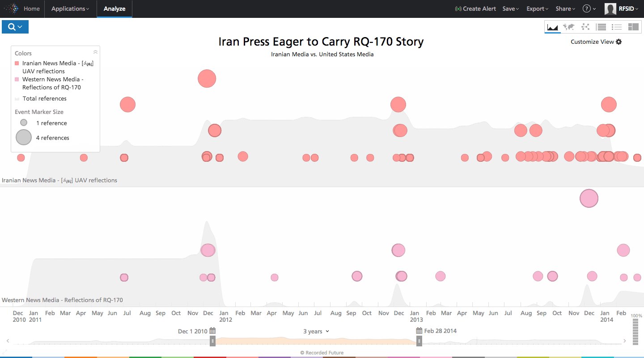Go to the Home page
The width and height of the screenshot is (644, 358).
(31, 8)
